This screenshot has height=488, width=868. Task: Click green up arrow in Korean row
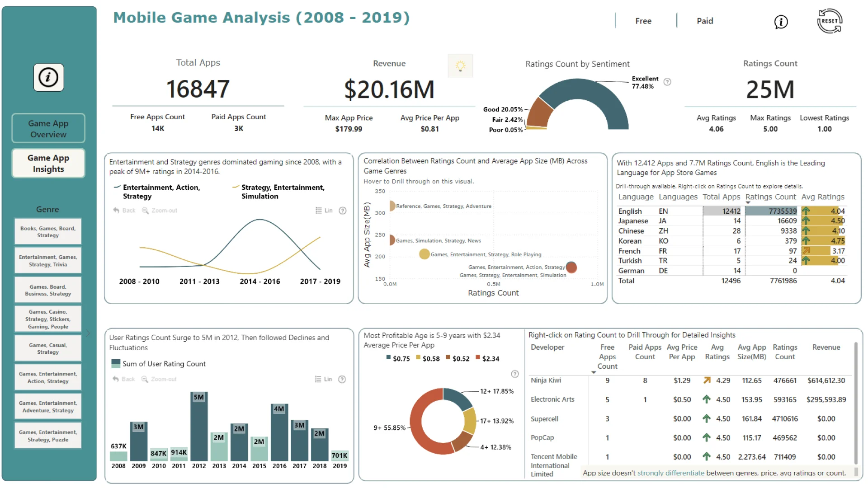pos(806,241)
